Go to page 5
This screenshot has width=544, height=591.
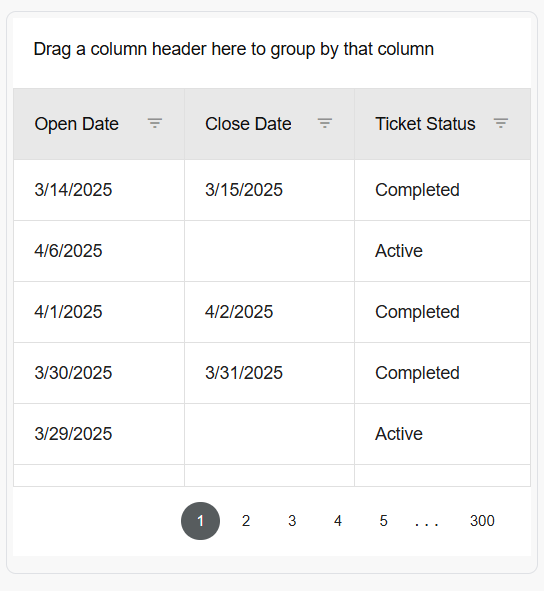(383, 521)
